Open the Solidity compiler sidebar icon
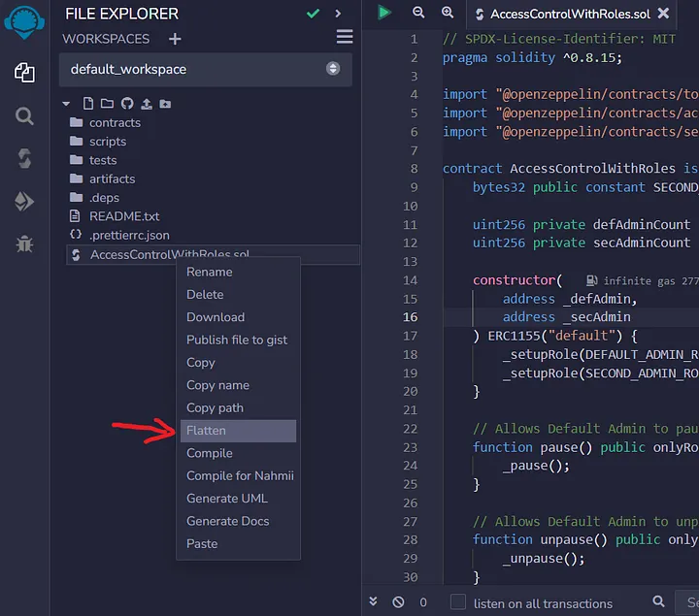The image size is (699, 616). pos(24,158)
